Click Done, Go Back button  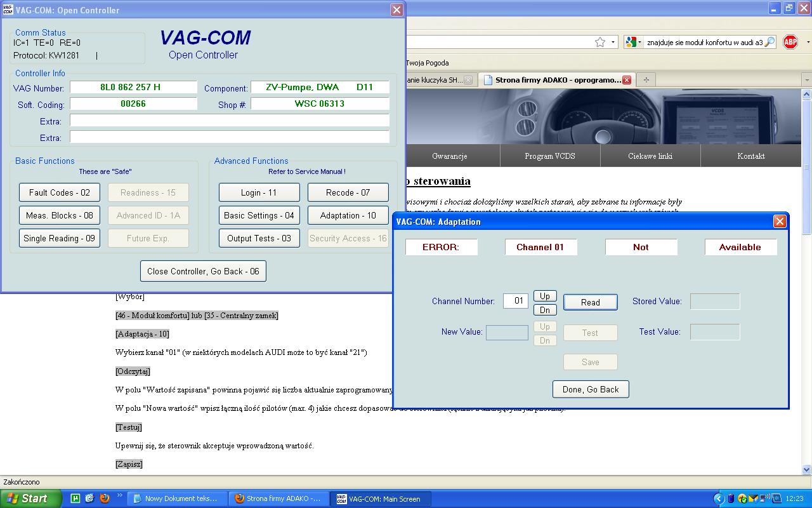(591, 389)
